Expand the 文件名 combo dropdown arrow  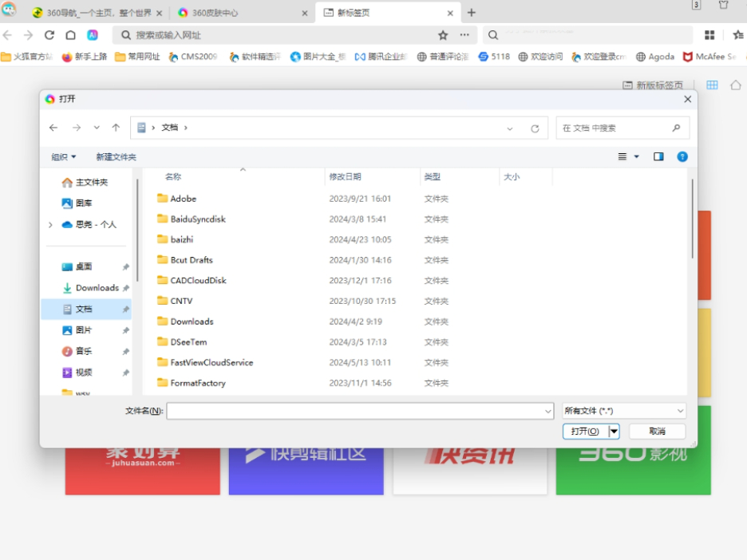(547, 411)
